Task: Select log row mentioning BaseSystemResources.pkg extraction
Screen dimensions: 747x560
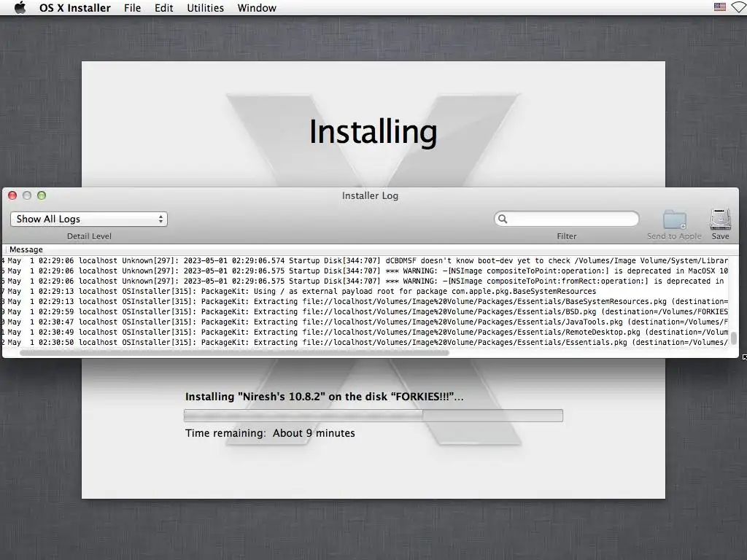Action: (x=365, y=301)
